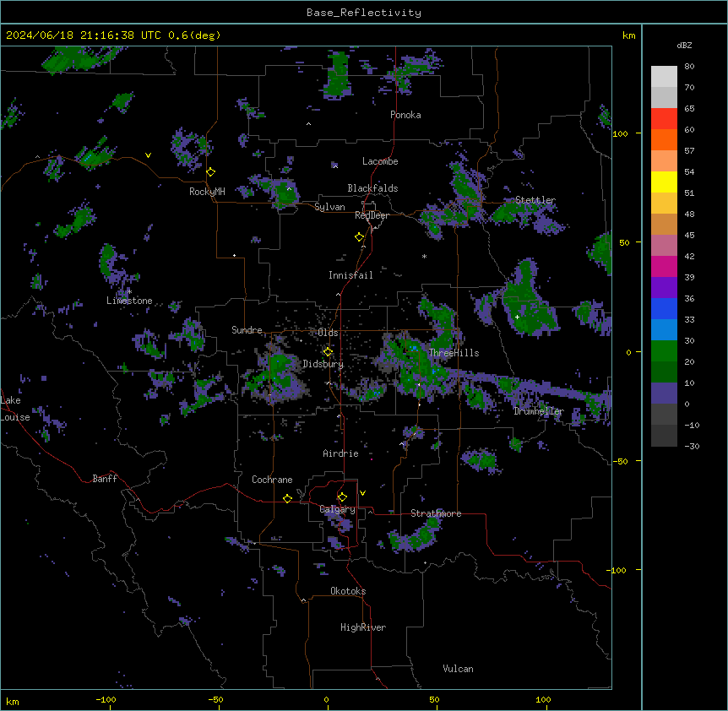Click the yellow diamond marker near RockyMH

click(x=211, y=172)
